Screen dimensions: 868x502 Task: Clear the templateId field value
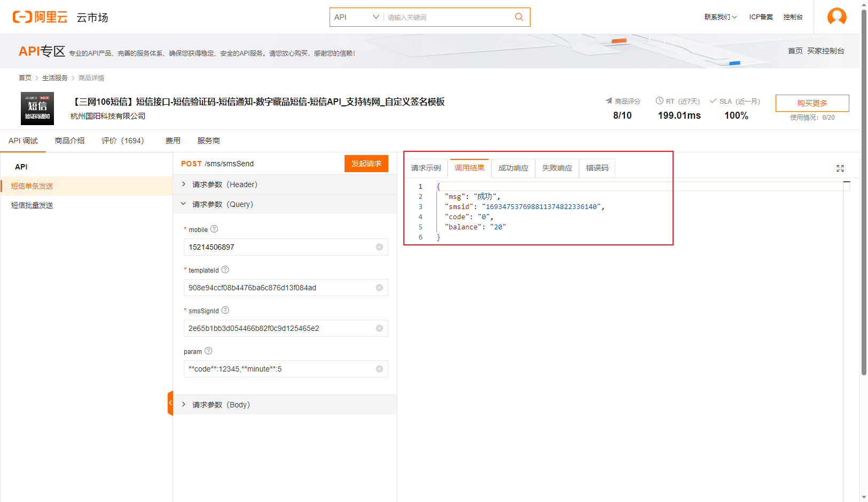click(379, 288)
